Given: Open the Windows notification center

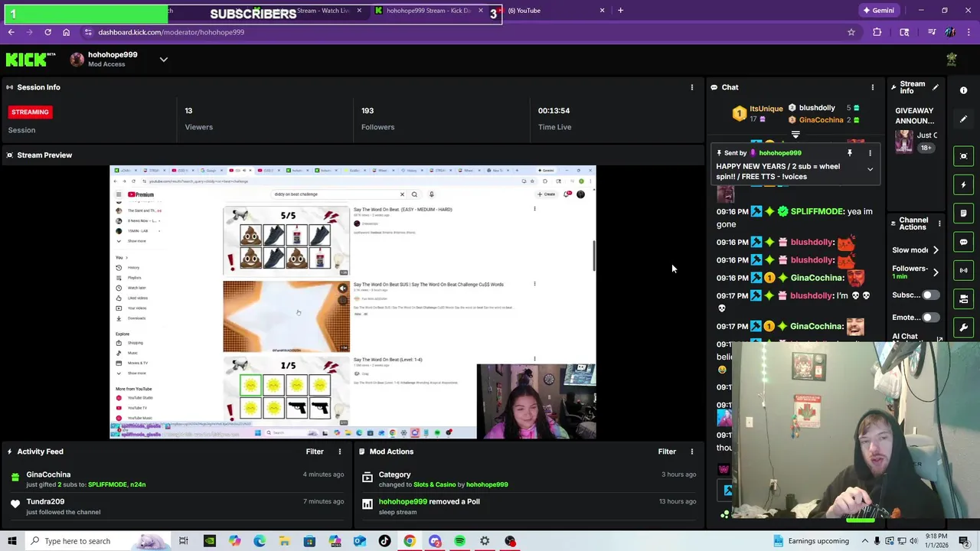Looking at the screenshot, I should [x=963, y=541].
